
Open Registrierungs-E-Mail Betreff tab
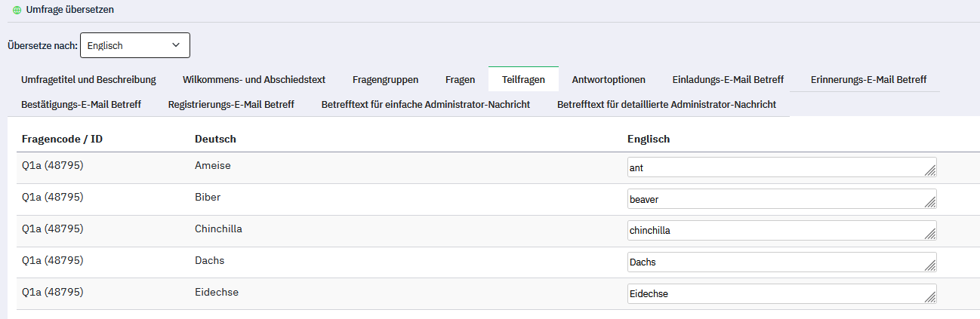[x=231, y=104]
